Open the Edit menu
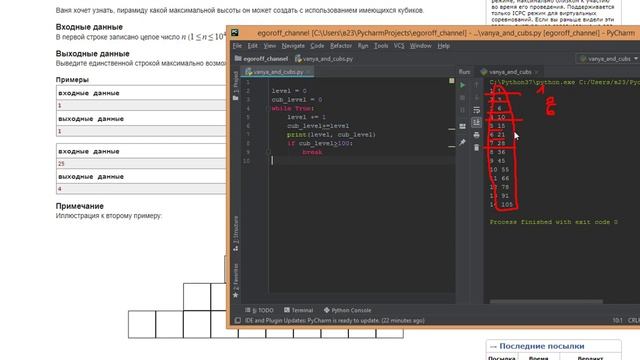 point(252,46)
